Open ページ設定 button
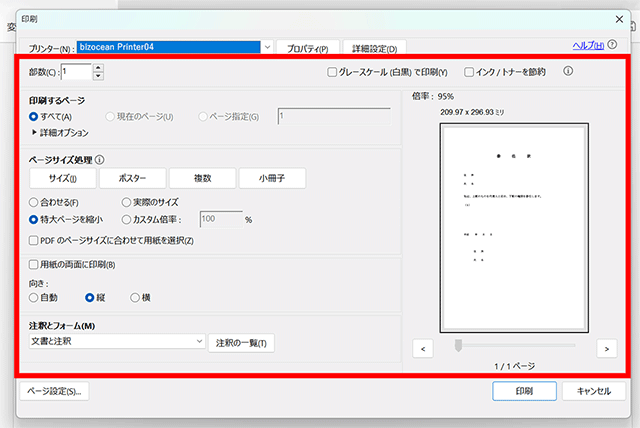This screenshot has height=428, width=640. point(54,391)
